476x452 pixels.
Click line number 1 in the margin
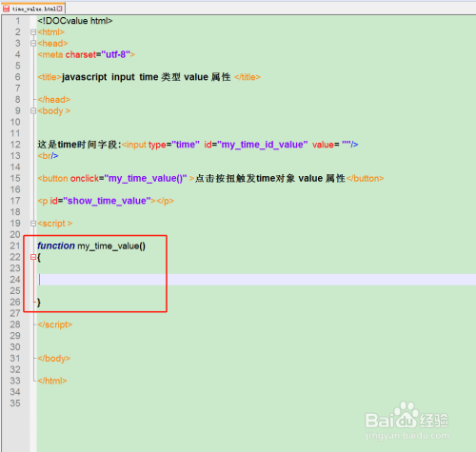(x=18, y=21)
